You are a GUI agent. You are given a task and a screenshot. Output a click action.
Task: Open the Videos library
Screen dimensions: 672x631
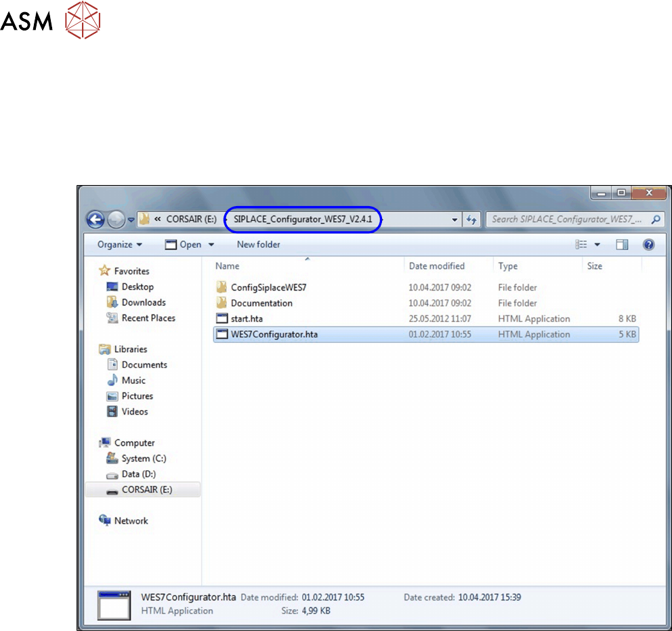pyautogui.click(x=135, y=412)
